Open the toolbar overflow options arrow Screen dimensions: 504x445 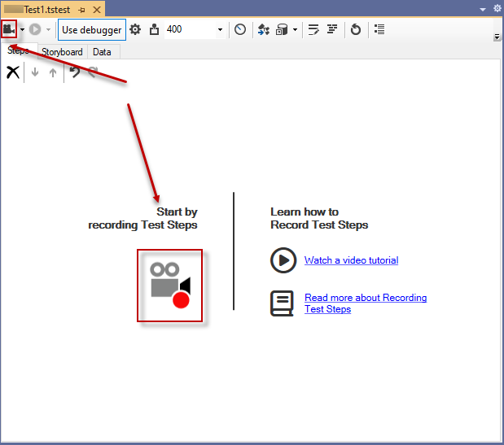click(497, 37)
